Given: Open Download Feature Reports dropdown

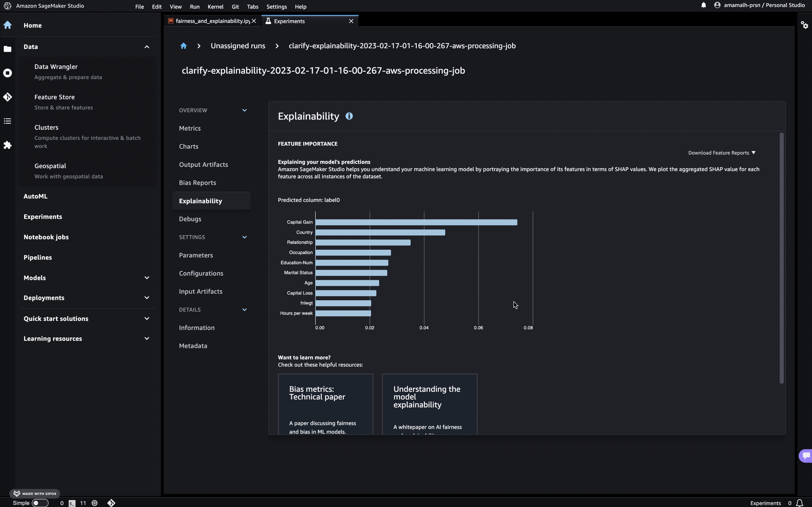Looking at the screenshot, I should (x=722, y=153).
